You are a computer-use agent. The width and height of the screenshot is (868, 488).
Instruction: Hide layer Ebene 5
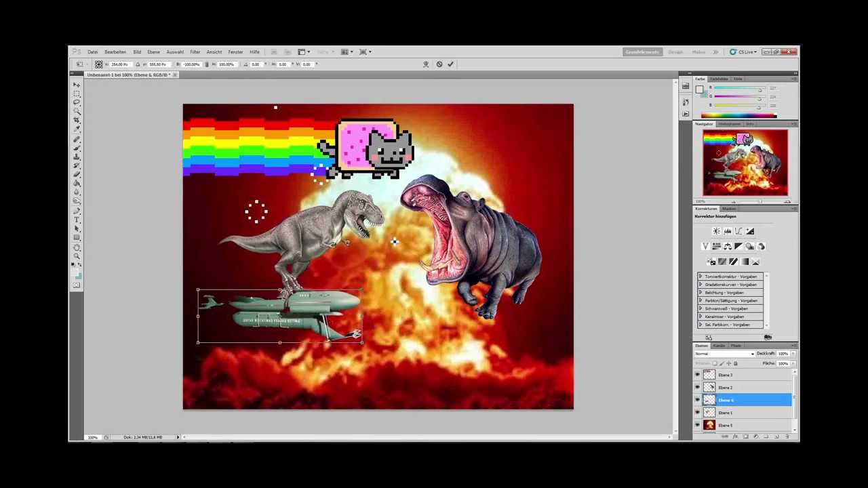tap(697, 425)
